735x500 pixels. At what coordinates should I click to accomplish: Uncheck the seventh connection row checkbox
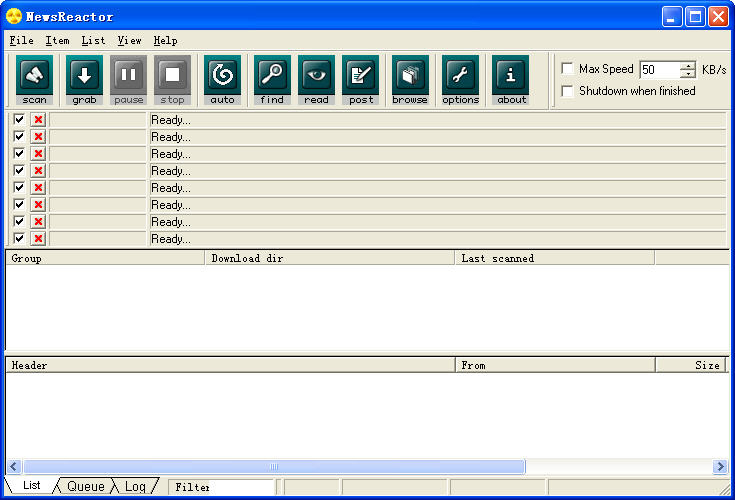click(x=19, y=221)
